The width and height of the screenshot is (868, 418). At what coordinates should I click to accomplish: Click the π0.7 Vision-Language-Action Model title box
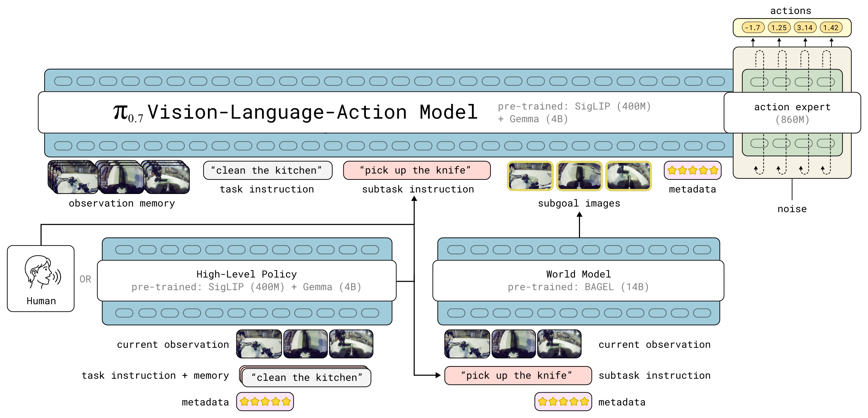tap(385, 113)
